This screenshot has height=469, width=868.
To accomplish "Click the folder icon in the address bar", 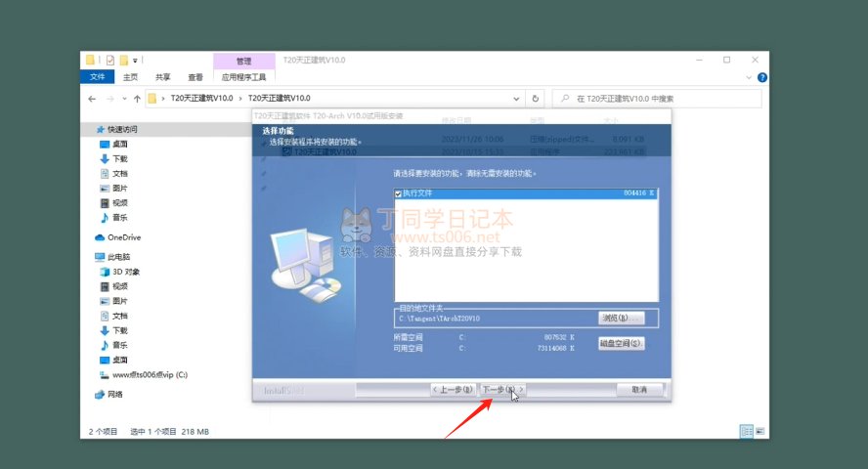I will coord(152,99).
